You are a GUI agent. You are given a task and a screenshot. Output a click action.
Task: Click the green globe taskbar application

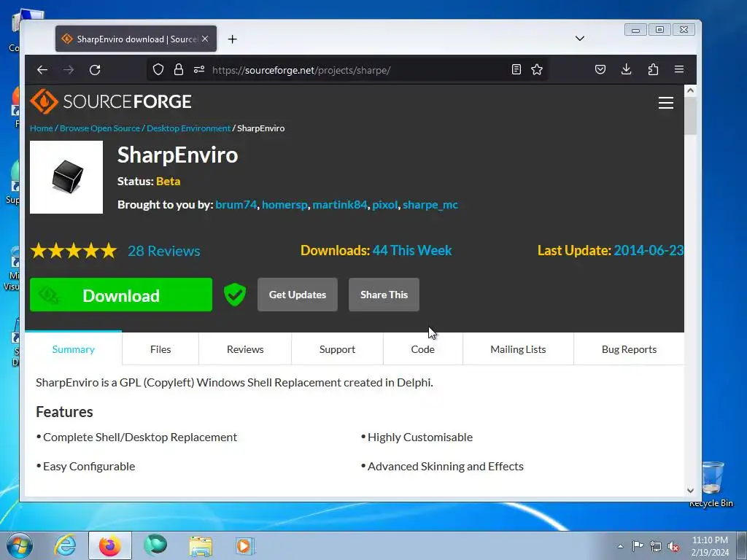point(156,545)
